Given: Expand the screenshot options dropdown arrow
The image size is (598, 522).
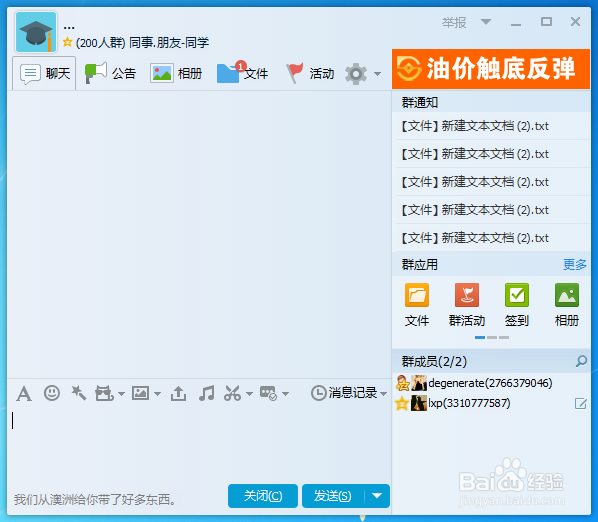Looking at the screenshot, I should (x=249, y=394).
